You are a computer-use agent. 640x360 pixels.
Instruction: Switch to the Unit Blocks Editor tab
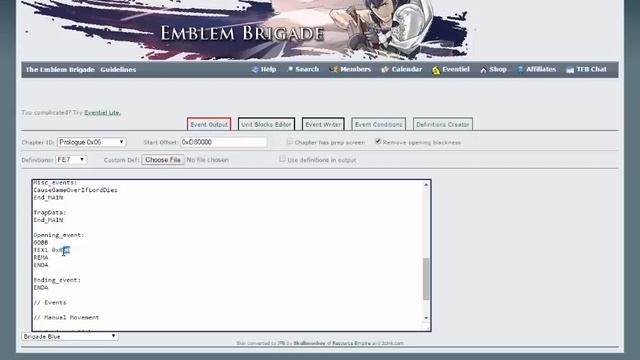coord(266,124)
